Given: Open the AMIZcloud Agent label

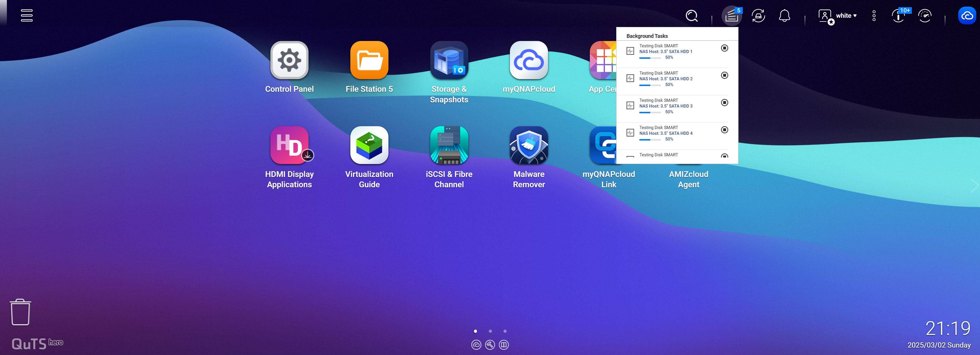Looking at the screenshot, I should point(689,179).
